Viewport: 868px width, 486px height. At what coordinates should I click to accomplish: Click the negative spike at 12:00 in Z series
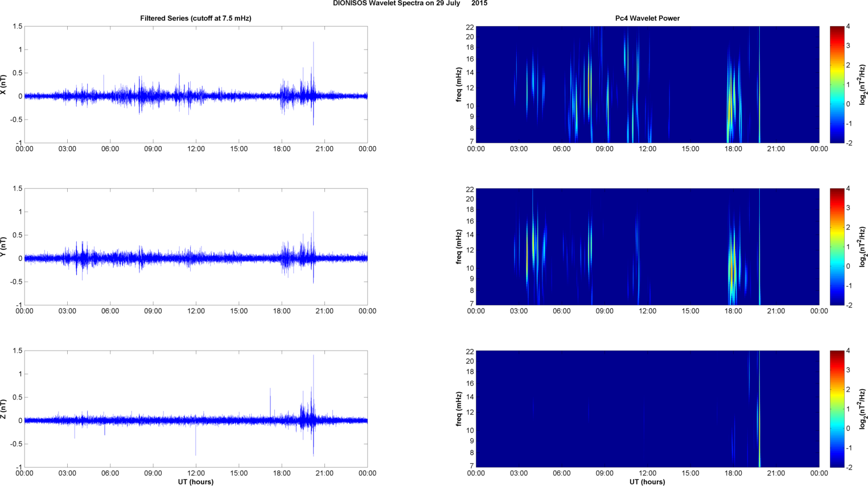tap(196, 438)
